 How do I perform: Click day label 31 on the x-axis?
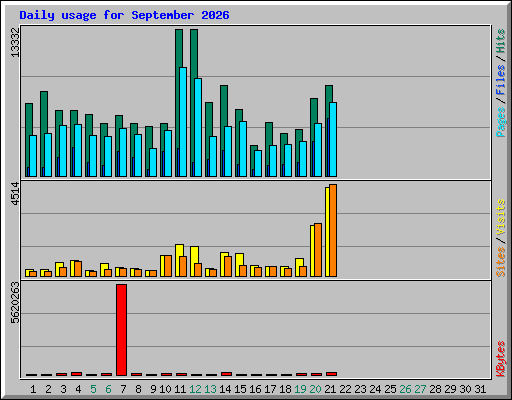pos(480,389)
